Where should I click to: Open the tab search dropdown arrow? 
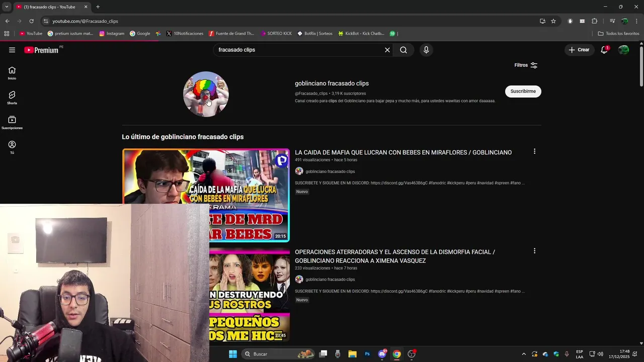pyautogui.click(x=6, y=7)
